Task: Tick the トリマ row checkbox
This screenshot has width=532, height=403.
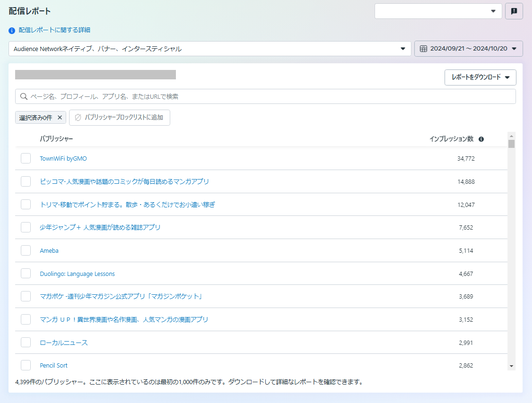Action: (26, 205)
